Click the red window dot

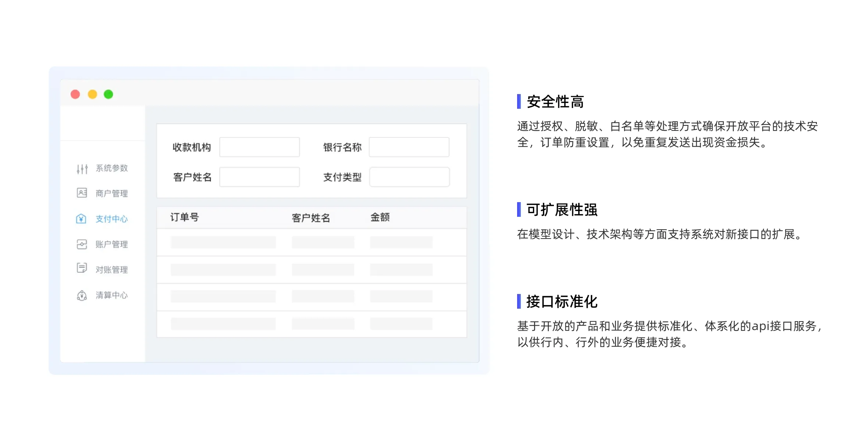pyautogui.click(x=75, y=94)
